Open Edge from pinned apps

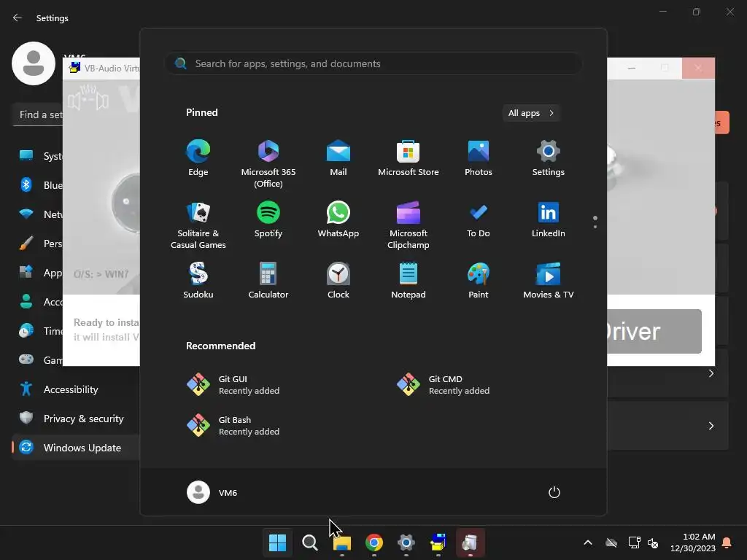pos(198,158)
